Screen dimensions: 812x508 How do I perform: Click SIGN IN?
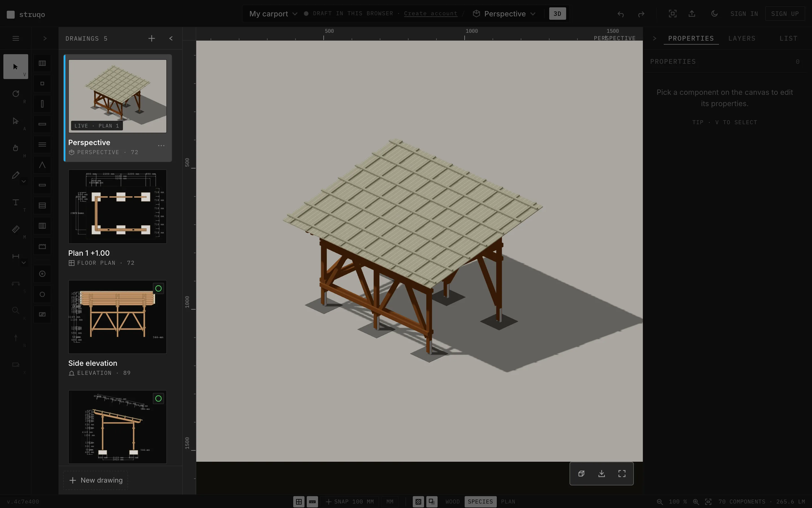click(x=744, y=14)
